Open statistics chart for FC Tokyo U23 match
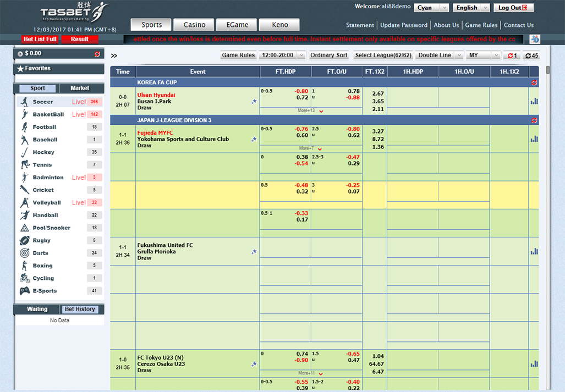565x392 pixels. pos(534,363)
